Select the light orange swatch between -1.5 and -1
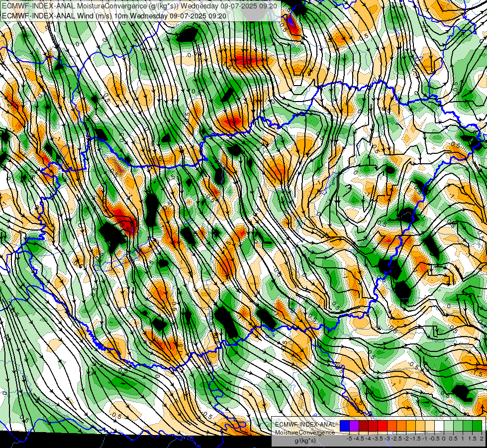This screenshot has height=448, width=487. click(420, 426)
